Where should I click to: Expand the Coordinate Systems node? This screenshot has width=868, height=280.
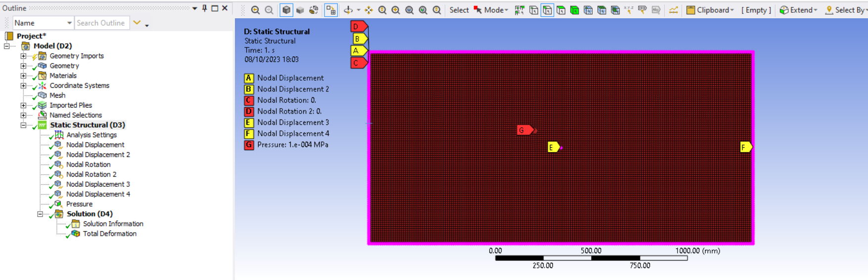pyautogui.click(x=23, y=85)
